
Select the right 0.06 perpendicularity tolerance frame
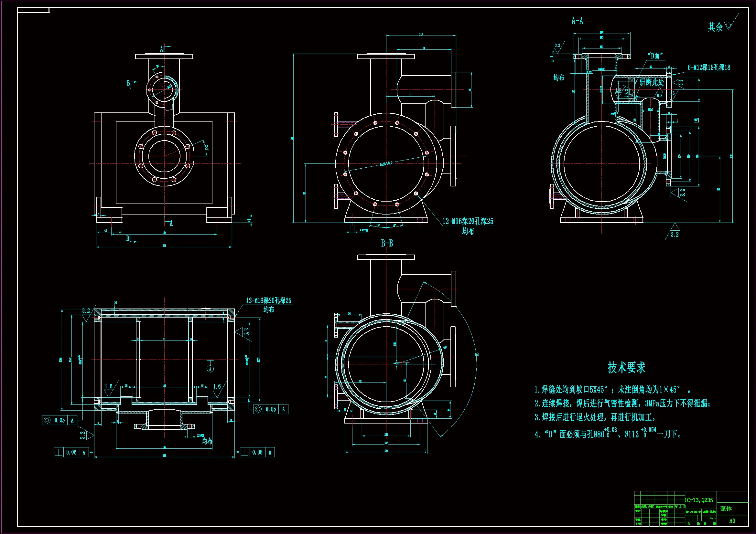click(257, 452)
